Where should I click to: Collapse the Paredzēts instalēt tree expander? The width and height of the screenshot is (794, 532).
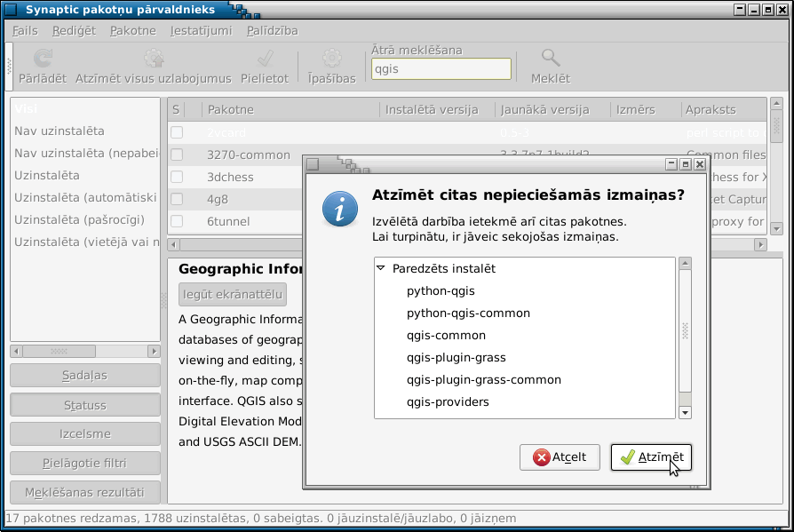(x=381, y=267)
